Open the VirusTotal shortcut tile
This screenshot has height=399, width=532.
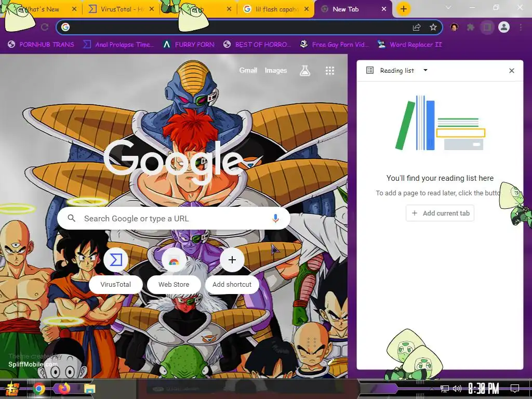pos(116,271)
